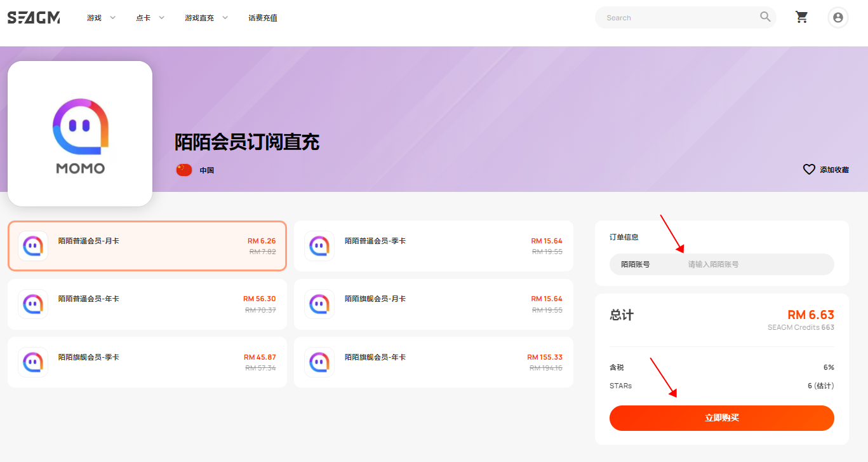Click the 总计 label
Viewport: 868px width, 462px height.
622,315
